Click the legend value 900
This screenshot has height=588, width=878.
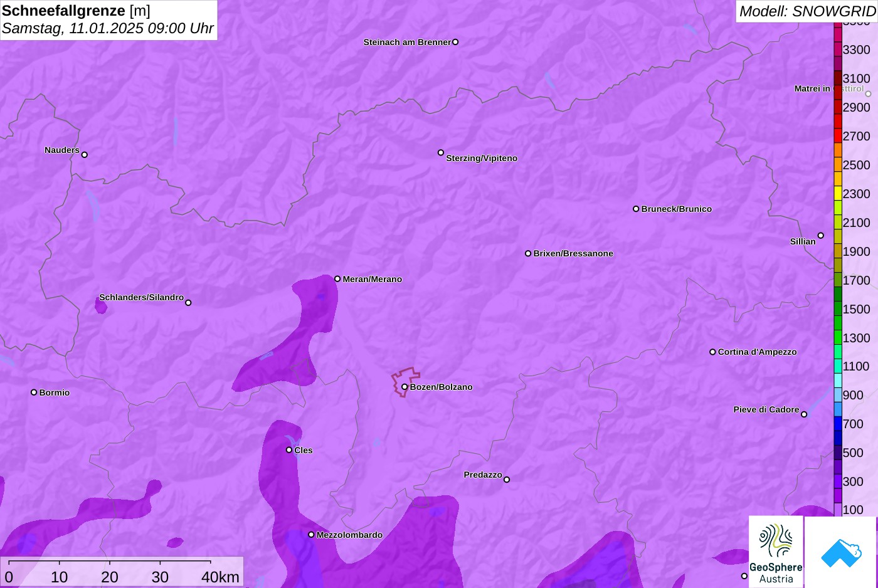[853, 395]
